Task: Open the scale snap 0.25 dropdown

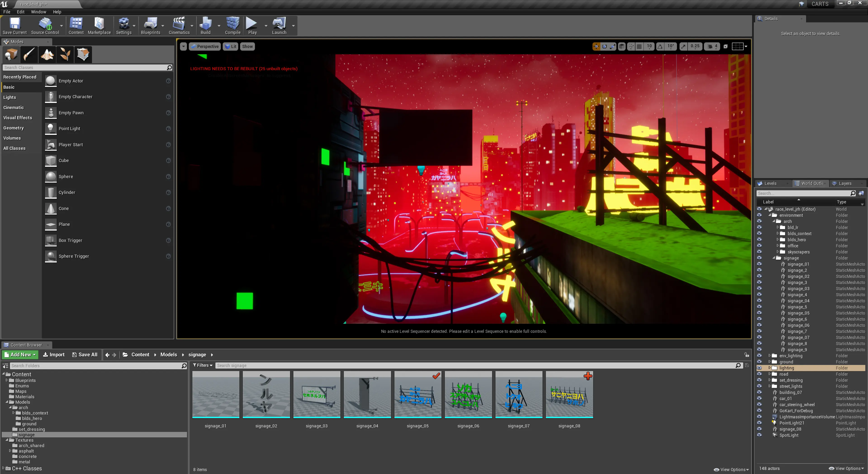Action: 695,46
